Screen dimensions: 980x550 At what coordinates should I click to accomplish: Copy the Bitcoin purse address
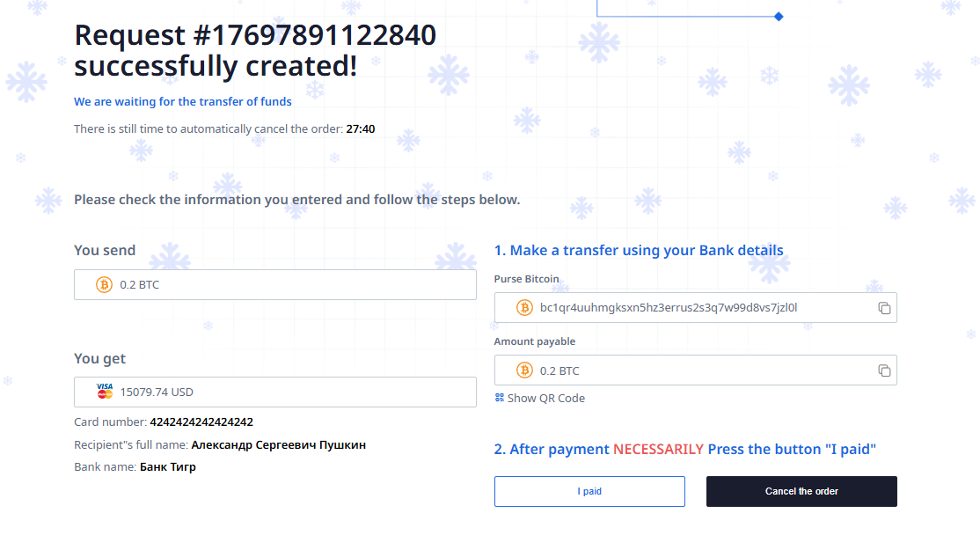pos(884,308)
